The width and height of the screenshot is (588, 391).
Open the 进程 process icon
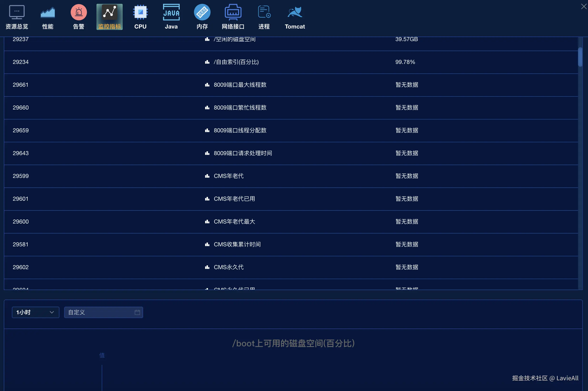(264, 12)
